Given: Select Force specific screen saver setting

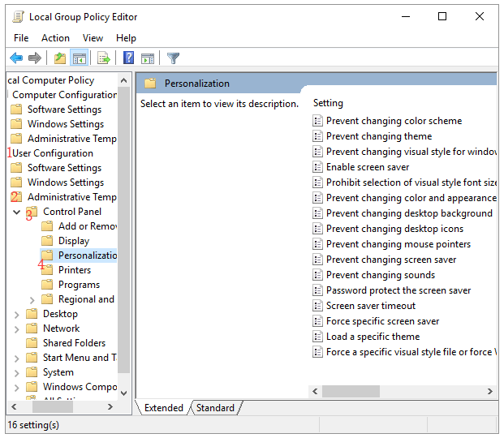Looking at the screenshot, I should tap(382, 321).
